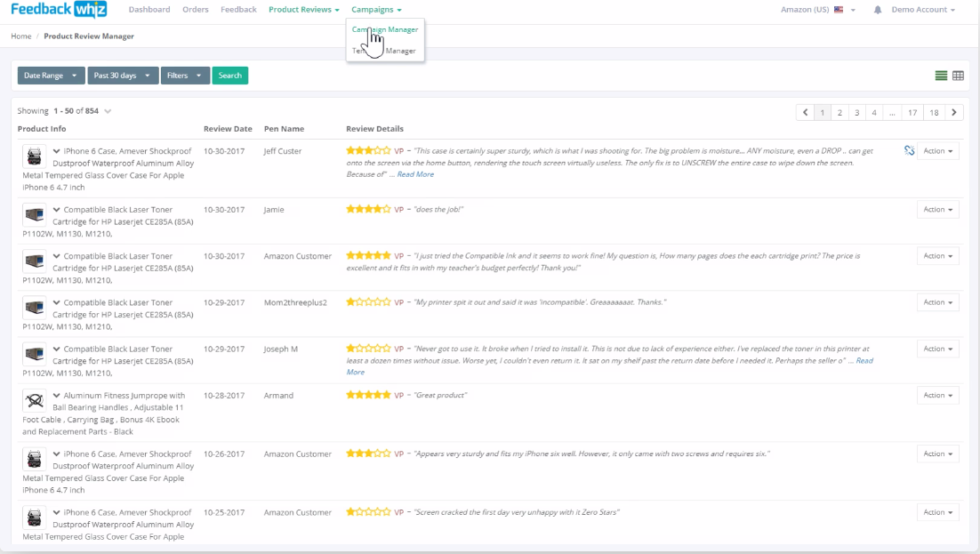Go to page 4
980x554 pixels.
874,113
